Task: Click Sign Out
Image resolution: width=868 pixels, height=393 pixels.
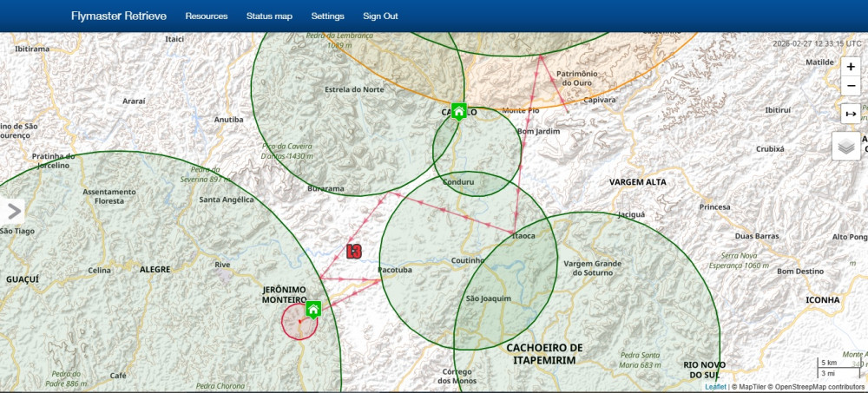Action: click(380, 16)
